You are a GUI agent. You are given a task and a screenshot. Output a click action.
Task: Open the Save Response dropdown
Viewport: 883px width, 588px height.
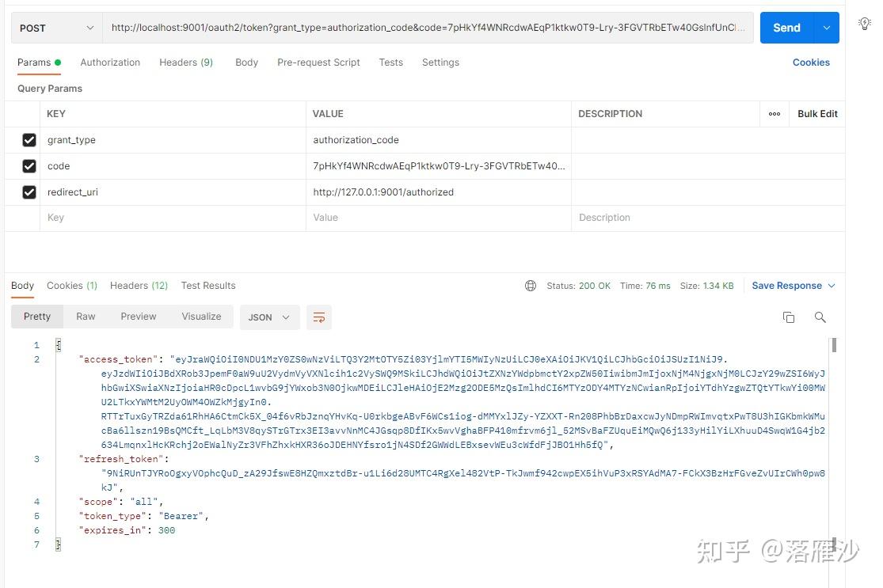click(793, 286)
